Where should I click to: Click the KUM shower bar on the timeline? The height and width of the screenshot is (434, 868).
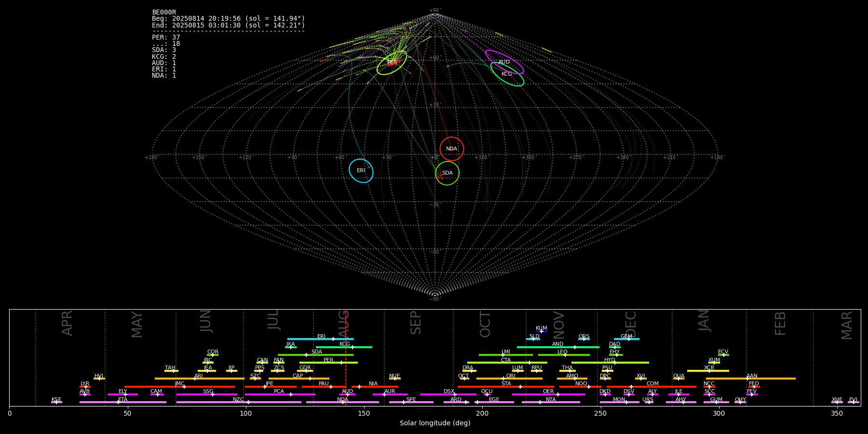542,331
